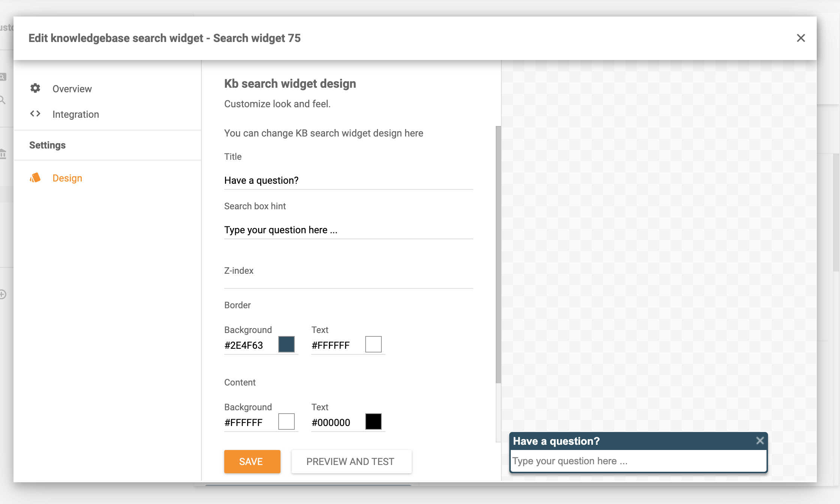Click the SAVE button
840x504 pixels.
tap(252, 462)
